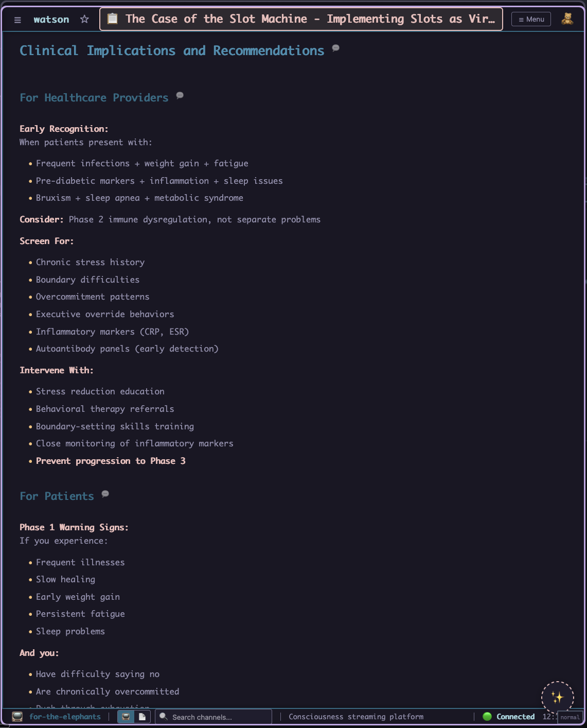This screenshot has width=587, height=728.
Task: Click the Consciousness streaming platform text
Action: coord(356,717)
